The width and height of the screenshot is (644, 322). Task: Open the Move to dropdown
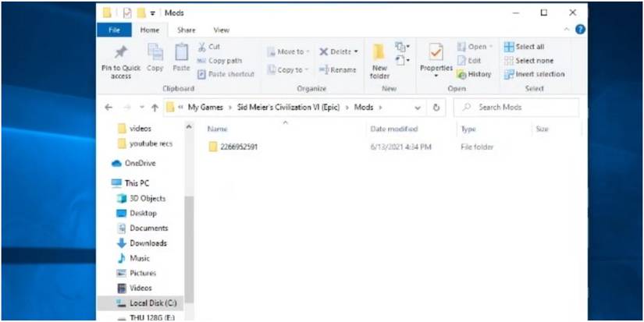[x=288, y=51]
